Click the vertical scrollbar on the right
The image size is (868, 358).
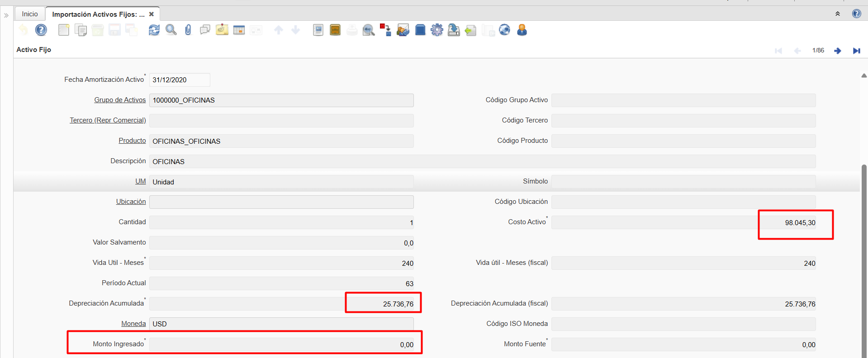point(864,226)
